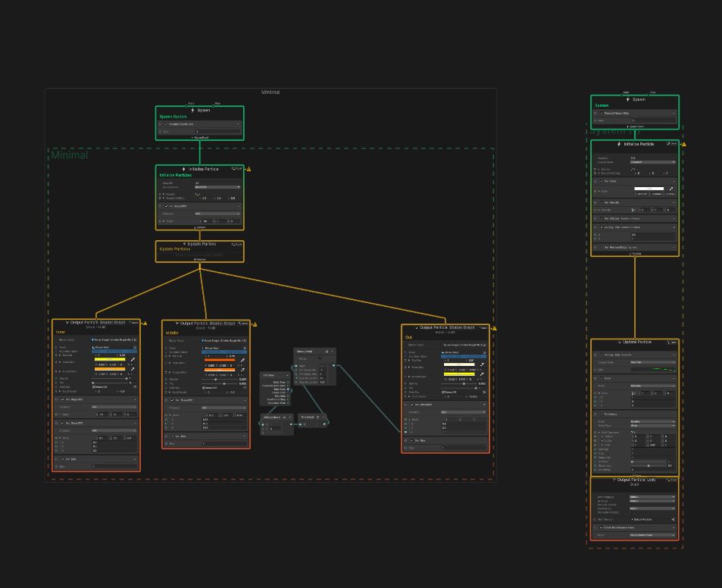Click warning icon on Inner output node
Viewport: 722px width, 588px height.
[144, 324]
